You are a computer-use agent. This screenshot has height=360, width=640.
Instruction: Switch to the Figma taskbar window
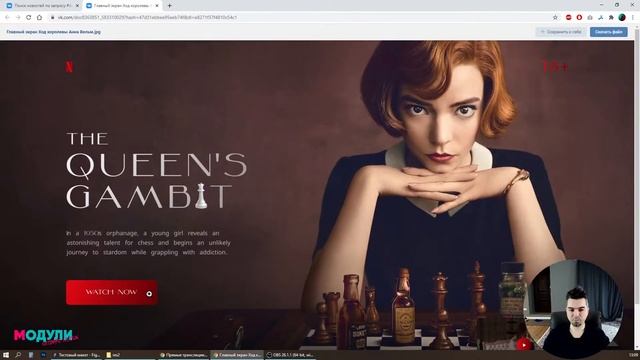pos(77,355)
